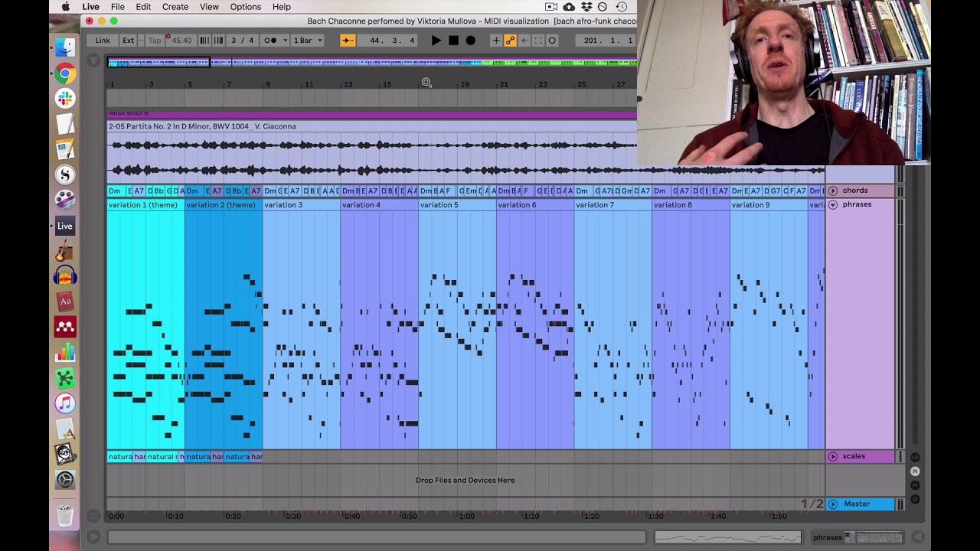This screenshot has height=551, width=980.
Task: Toggle the Automation Arm button
Action: point(510,41)
